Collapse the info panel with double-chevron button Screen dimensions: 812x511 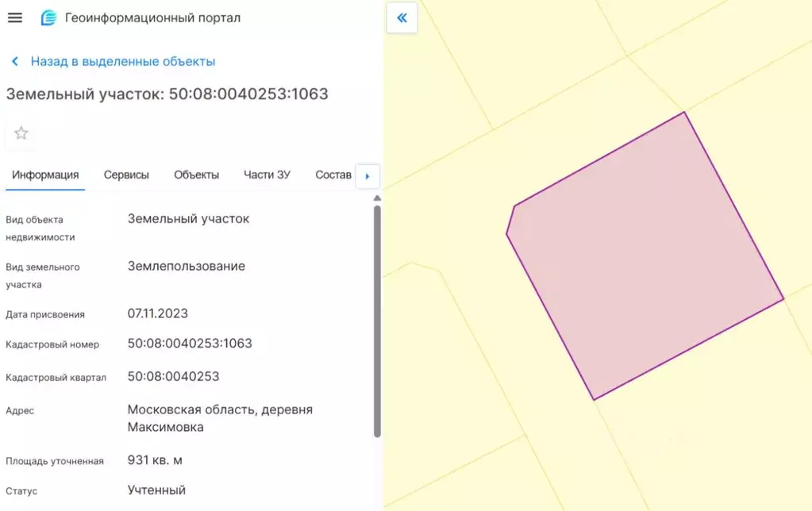pyautogui.click(x=402, y=17)
